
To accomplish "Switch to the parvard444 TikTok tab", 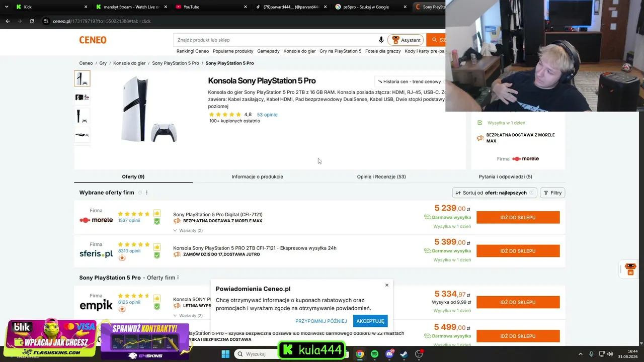I will pyautogui.click(x=291, y=7).
